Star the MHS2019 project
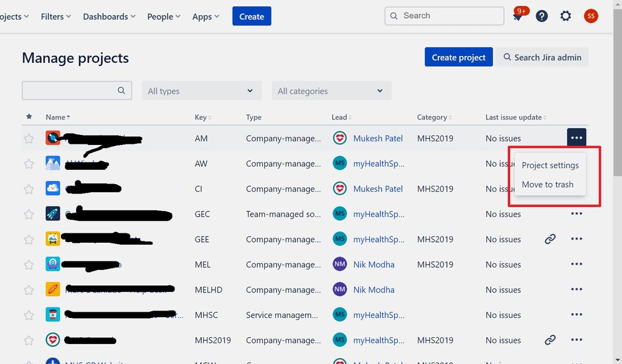 click(29, 340)
